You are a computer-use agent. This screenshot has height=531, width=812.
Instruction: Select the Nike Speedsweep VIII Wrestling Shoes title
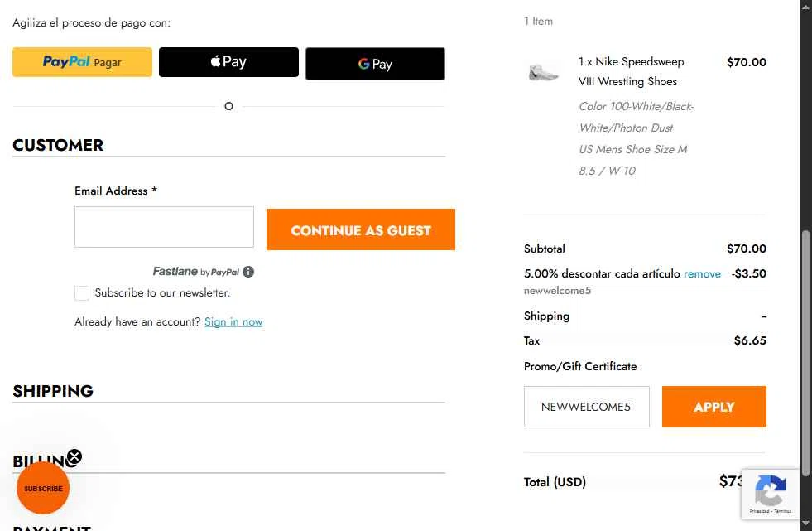[x=631, y=71]
